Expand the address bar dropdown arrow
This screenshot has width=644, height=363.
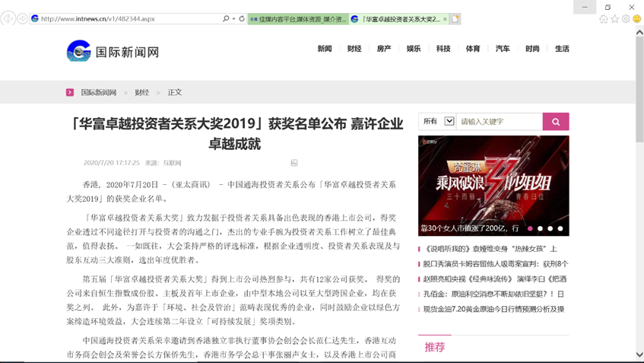click(x=233, y=19)
